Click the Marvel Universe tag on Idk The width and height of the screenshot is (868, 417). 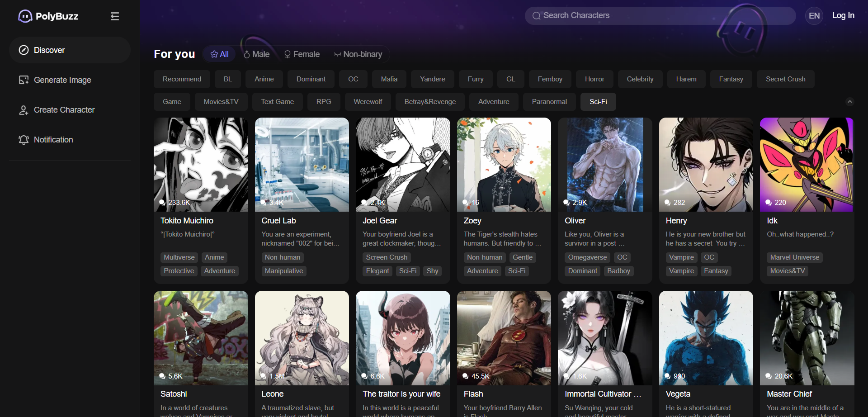pos(794,257)
